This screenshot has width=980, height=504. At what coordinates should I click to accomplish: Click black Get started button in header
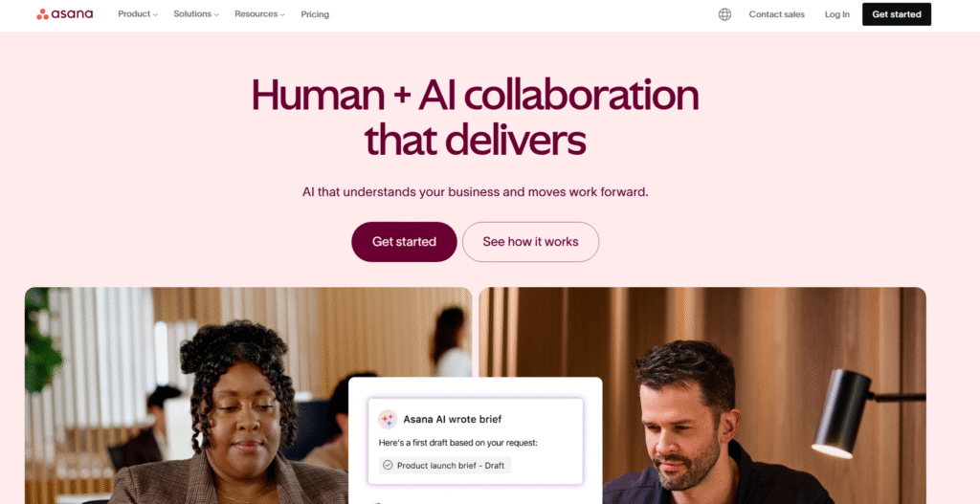coord(896,14)
